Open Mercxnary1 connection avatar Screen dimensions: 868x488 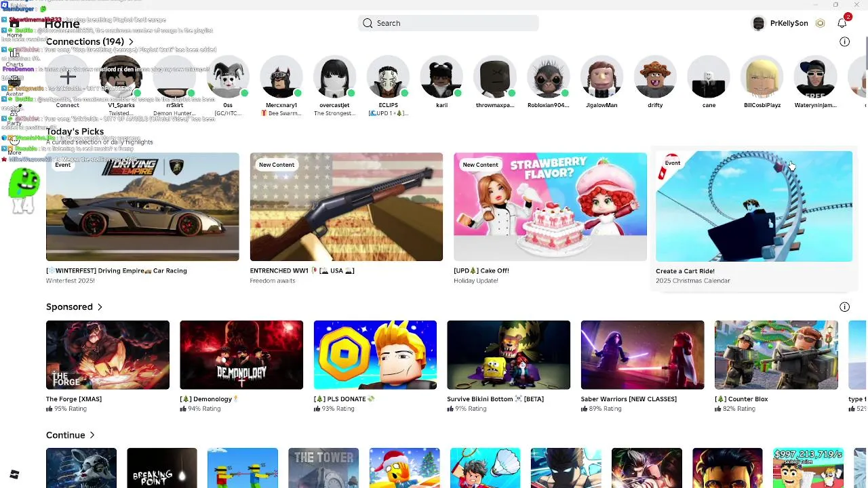pos(281,77)
